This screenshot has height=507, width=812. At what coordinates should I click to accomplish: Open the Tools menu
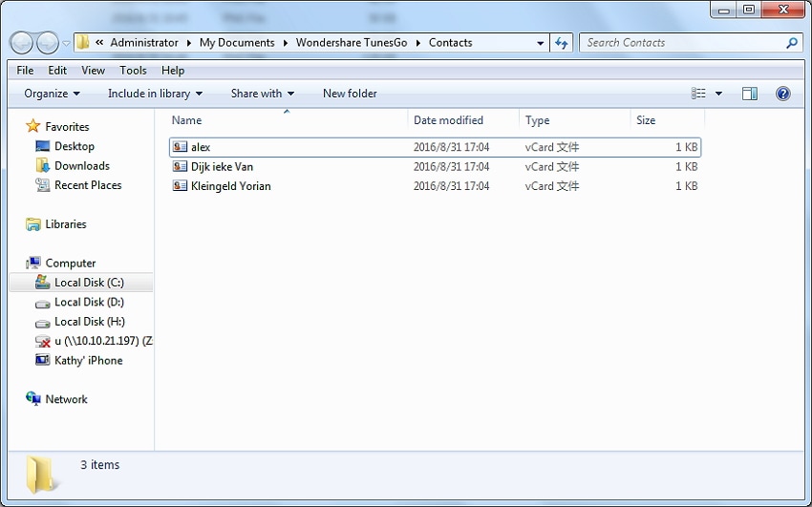(133, 71)
